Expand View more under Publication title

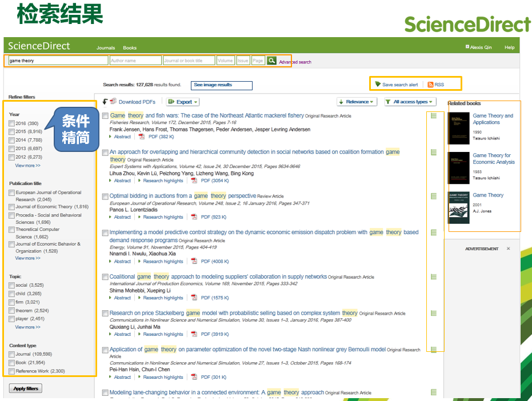coord(27,258)
